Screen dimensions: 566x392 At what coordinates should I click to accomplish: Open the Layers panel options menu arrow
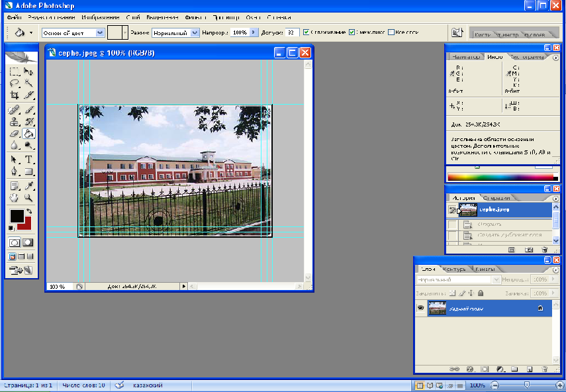pos(555,269)
